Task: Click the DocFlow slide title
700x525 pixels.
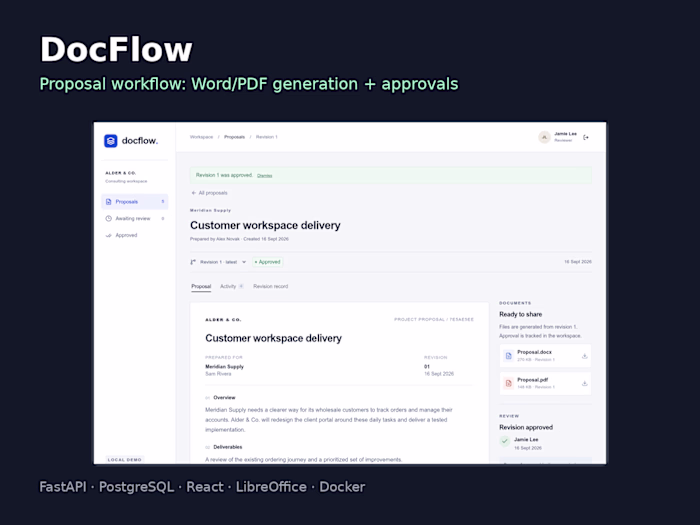Action: tap(116, 49)
